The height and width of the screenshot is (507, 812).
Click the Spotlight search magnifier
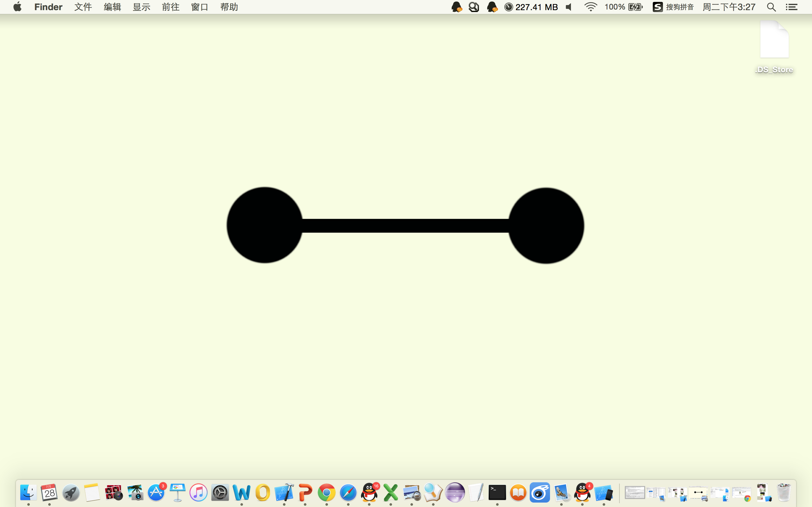pyautogui.click(x=771, y=7)
